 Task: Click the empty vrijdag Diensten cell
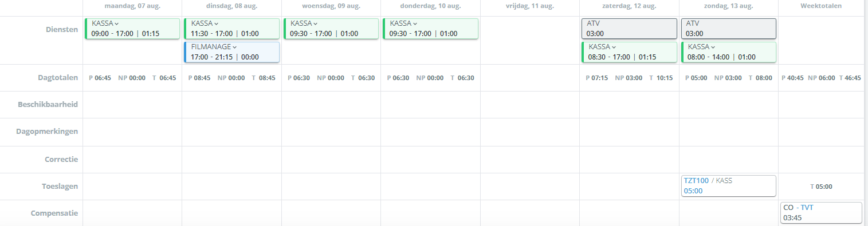530,40
